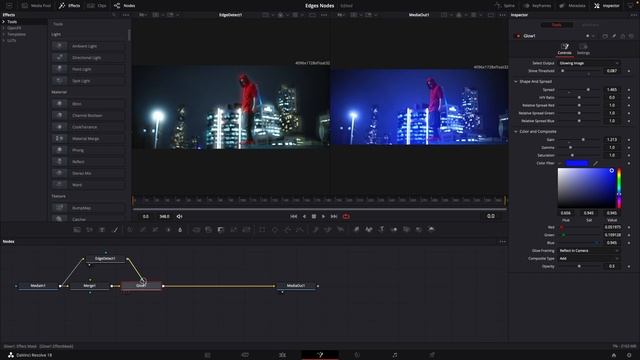Stop playback
Viewport: 640px width, 360px height.
[314, 216]
